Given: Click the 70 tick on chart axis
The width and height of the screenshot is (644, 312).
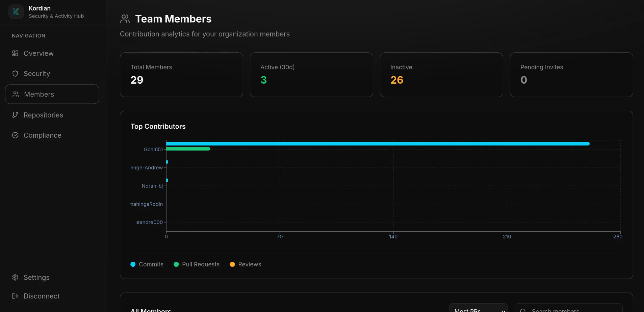Looking at the screenshot, I should pos(280,237).
